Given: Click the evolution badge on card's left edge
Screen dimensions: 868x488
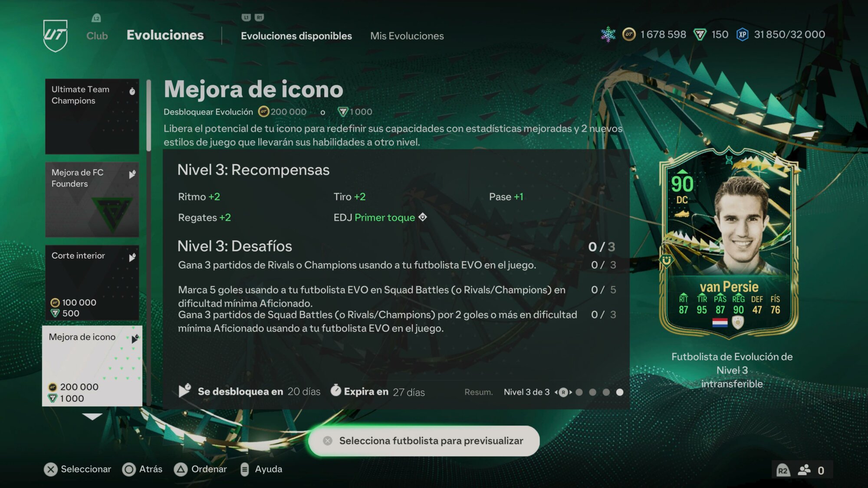Looking at the screenshot, I should [x=667, y=260].
